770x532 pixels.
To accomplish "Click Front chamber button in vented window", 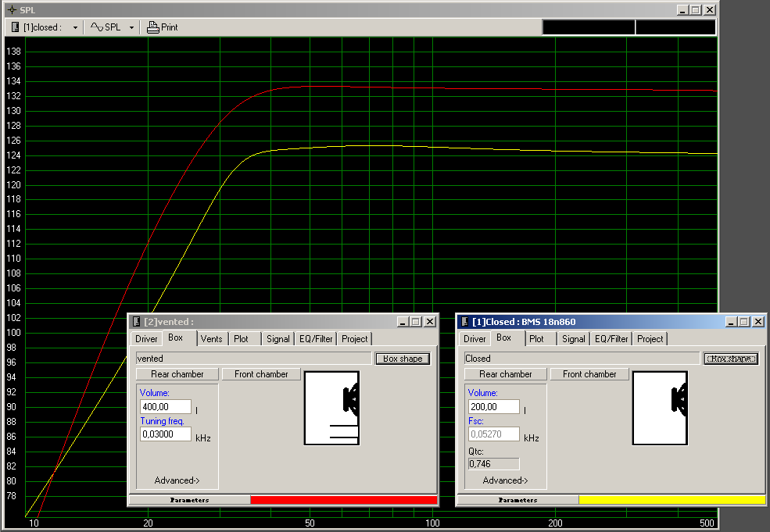I will (261, 374).
